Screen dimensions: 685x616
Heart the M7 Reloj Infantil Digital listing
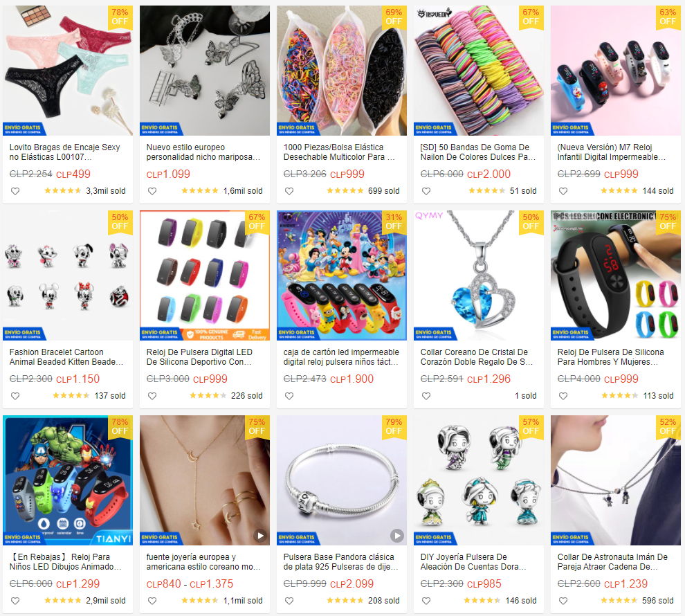click(x=563, y=191)
